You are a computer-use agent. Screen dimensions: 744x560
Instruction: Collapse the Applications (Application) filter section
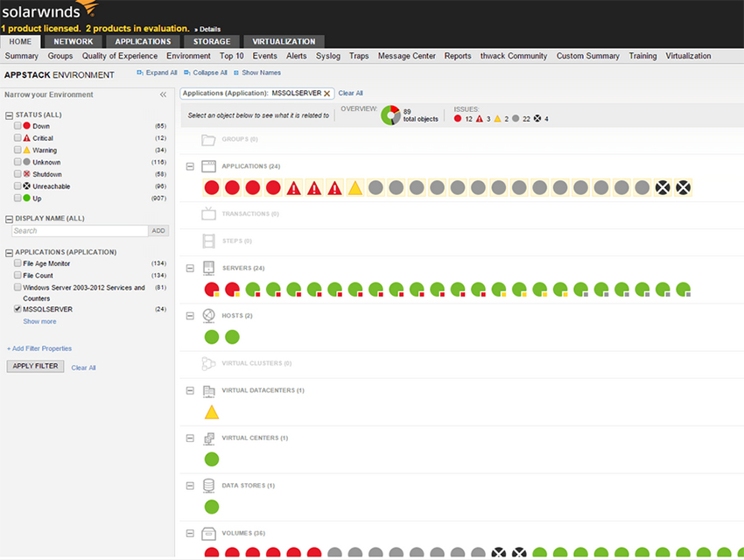click(x=9, y=253)
